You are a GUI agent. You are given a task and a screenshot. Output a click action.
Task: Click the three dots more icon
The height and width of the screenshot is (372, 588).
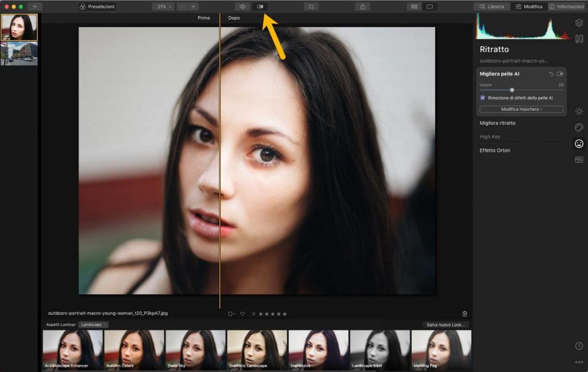click(579, 362)
